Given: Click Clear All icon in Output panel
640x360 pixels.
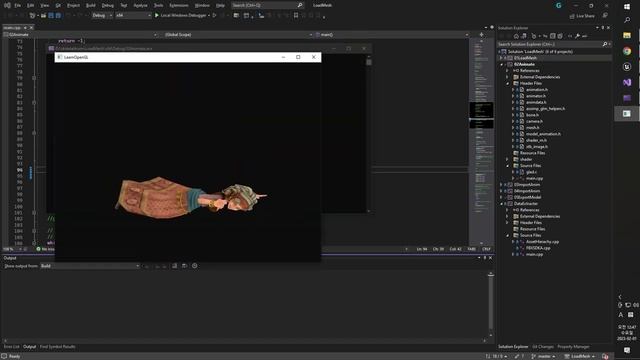Looking at the screenshot, I should pyautogui.click(x=175, y=266).
